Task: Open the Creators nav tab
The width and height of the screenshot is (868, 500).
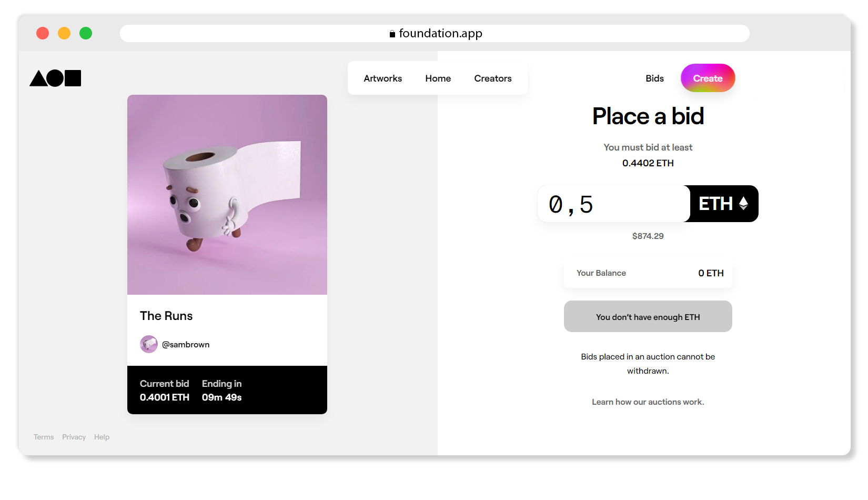Action: (492, 78)
